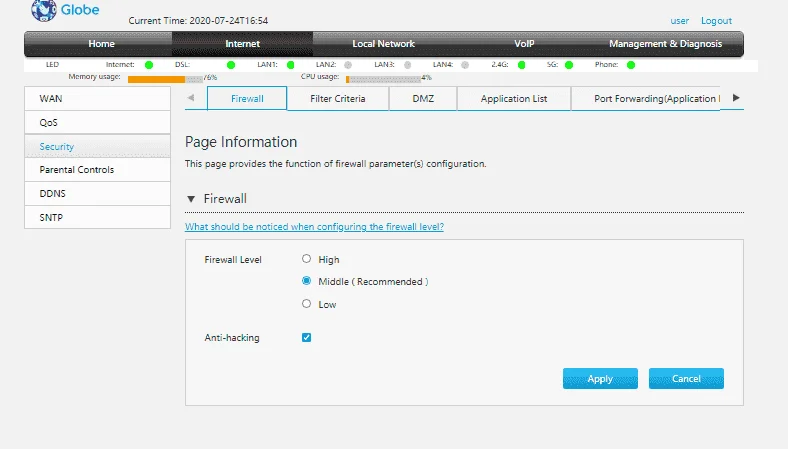
Task: Click the Internet LED status indicator
Action: pos(149,65)
